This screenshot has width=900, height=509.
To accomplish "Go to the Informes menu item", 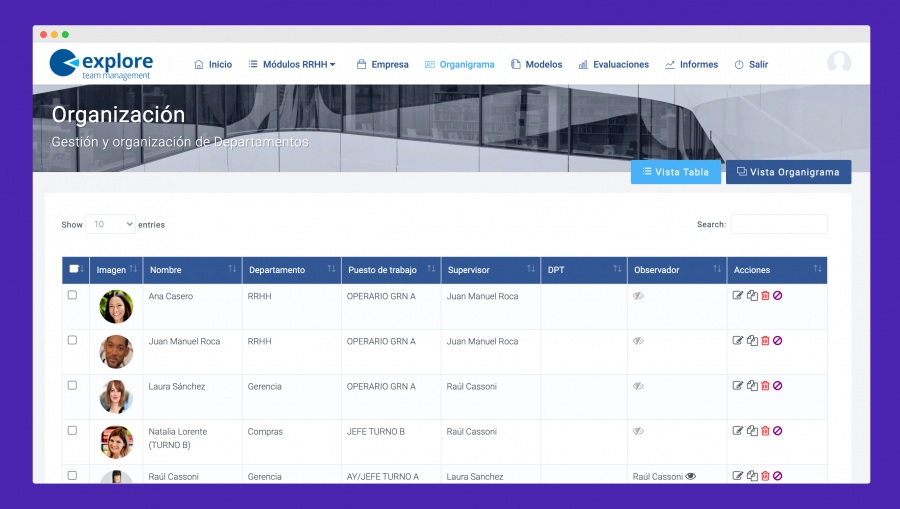I will [x=692, y=64].
